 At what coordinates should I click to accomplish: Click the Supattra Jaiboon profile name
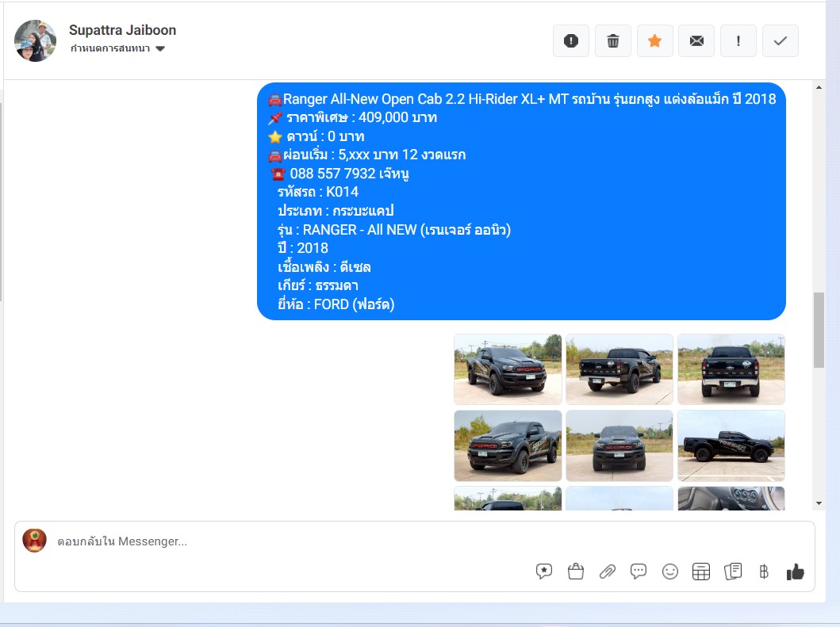123,30
